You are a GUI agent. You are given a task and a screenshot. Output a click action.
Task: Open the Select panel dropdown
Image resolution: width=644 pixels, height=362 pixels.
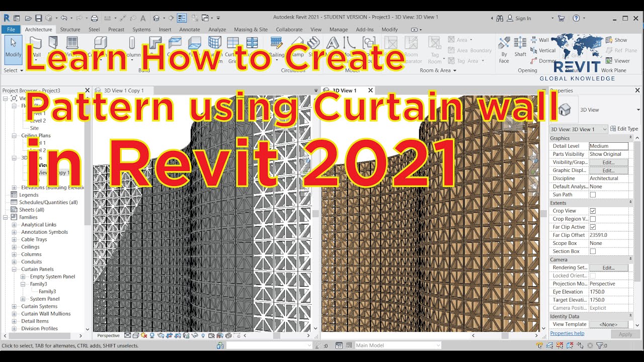point(14,70)
